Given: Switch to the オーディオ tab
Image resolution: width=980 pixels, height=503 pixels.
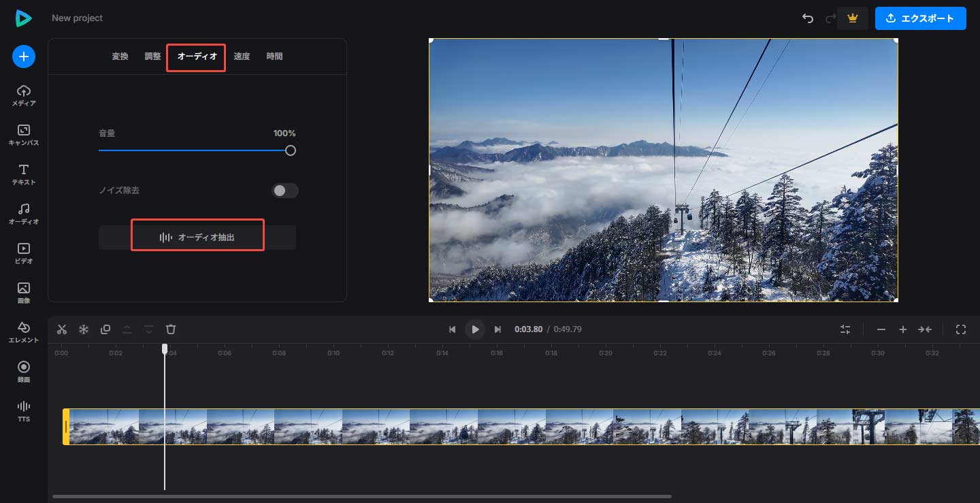Looking at the screenshot, I should point(197,56).
